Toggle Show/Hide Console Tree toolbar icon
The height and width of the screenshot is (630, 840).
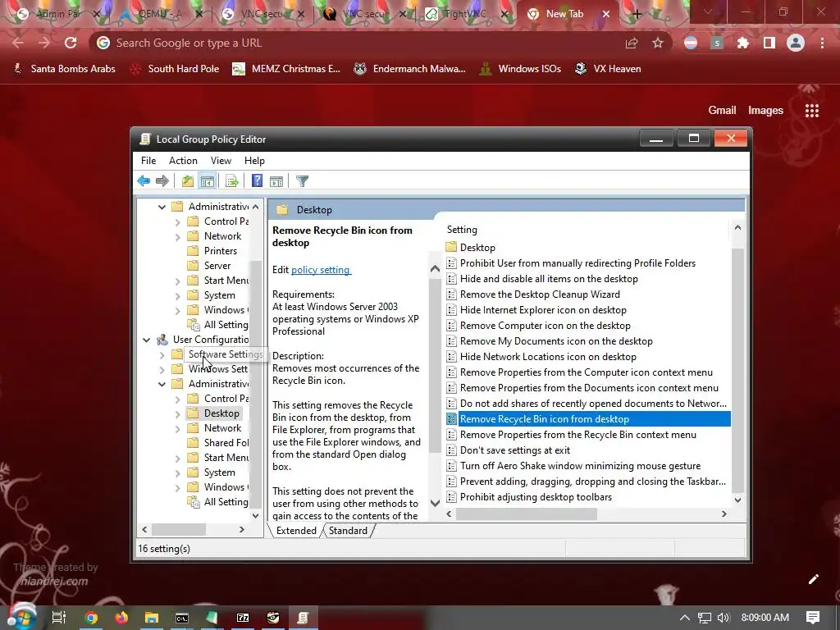point(208,181)
